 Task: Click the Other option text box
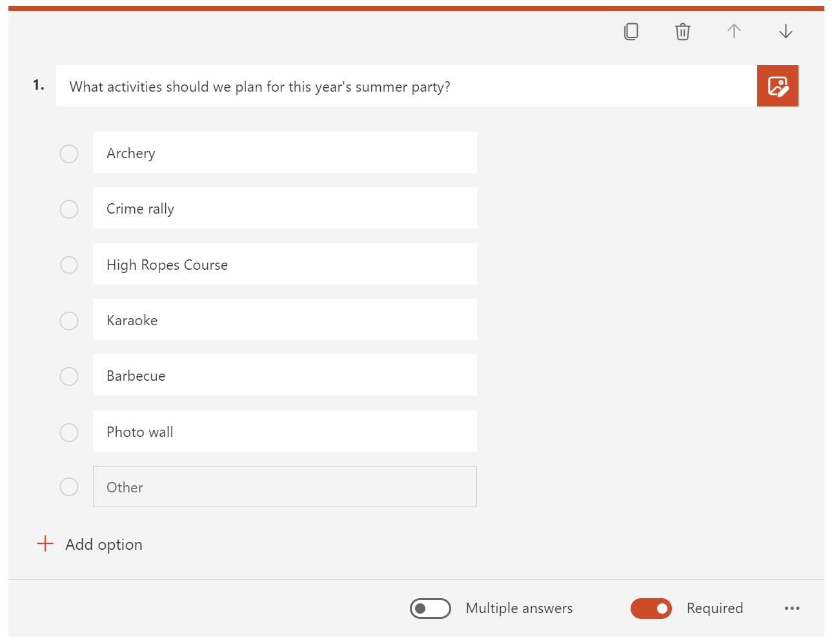pos(285,487)
